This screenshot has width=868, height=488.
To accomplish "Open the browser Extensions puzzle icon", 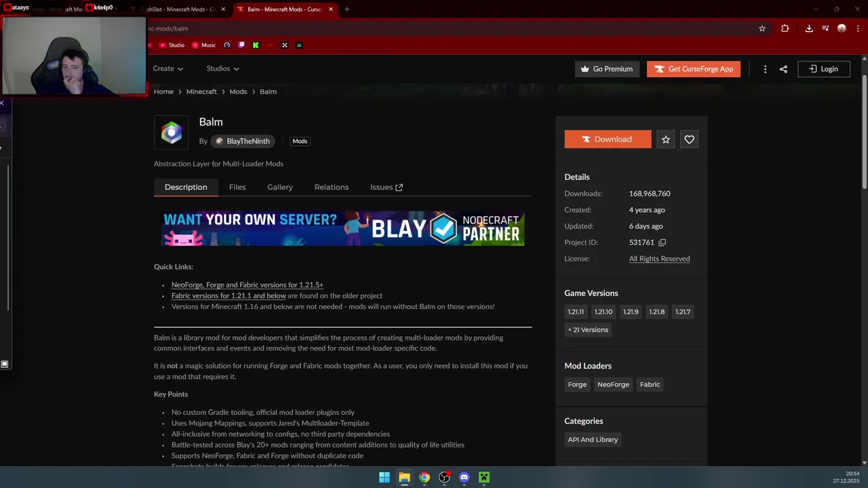I will point(785,28).
